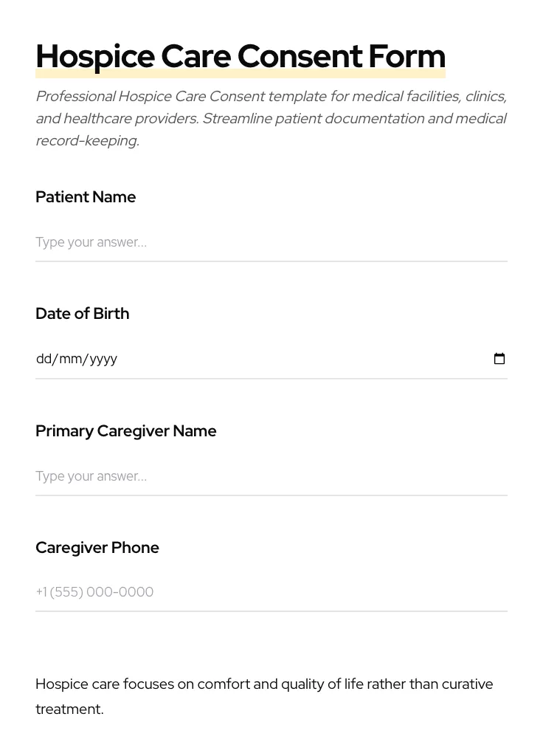Open the calendar icon on Date of Birth
543x756 pixels.
pyautogui.click(x=499, y=359)
